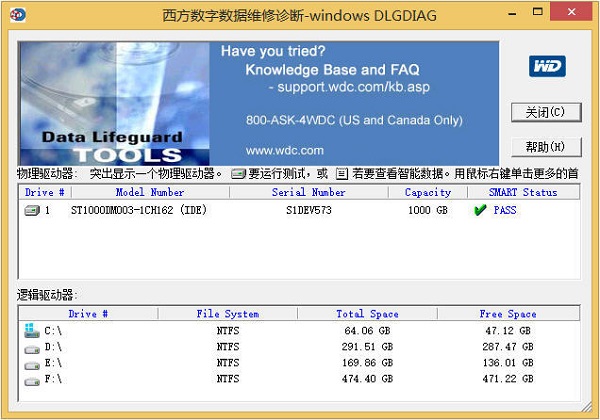Image resolution: width=600 pixels, height=420 pixels.
Task: Click the green SMART PASS checkmark
Action: [x=480, y=211]
